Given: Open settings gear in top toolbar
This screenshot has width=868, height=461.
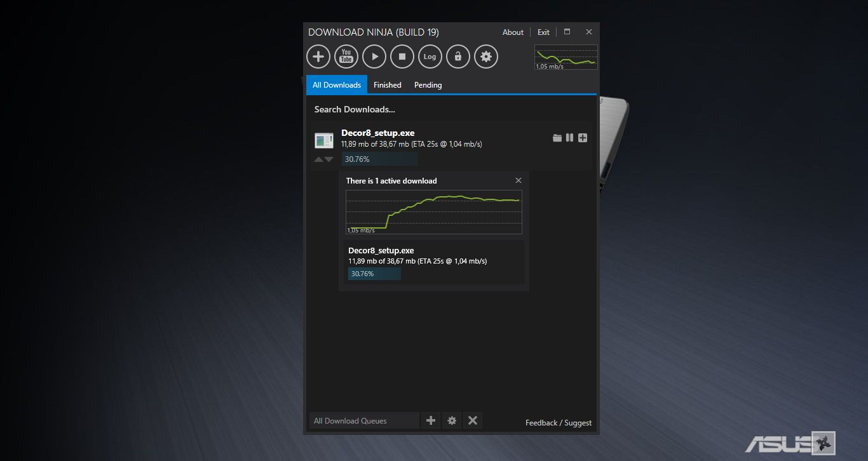Looking at the screenshot, I should [486, 57].
